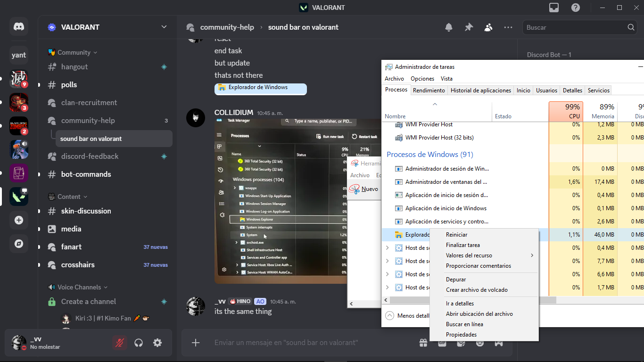Viewport: 644px width, 362px height.
Task: Choose Reiniciar in the context menu
Action: coord(484,235)
